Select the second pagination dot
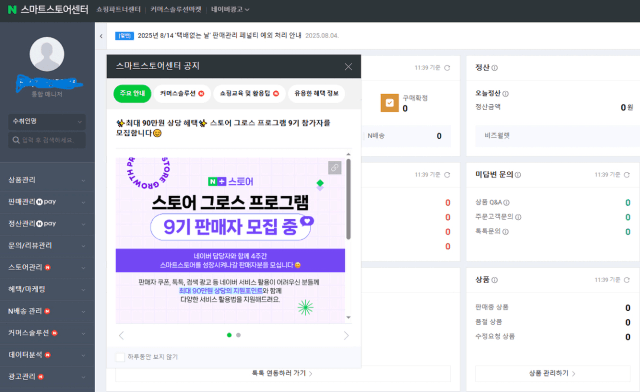Image resolution: width=640 pixels, height=392 pixels. tap(238, 335)
